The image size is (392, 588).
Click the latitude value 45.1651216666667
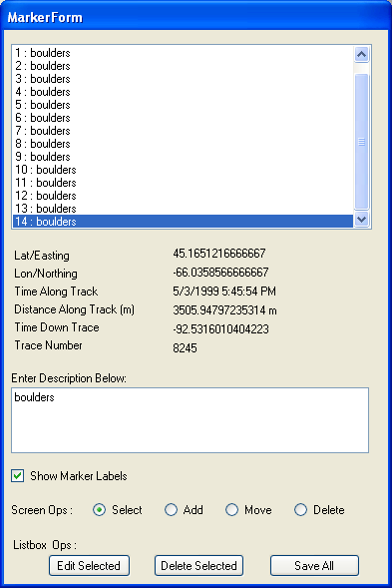click(219, 254)
